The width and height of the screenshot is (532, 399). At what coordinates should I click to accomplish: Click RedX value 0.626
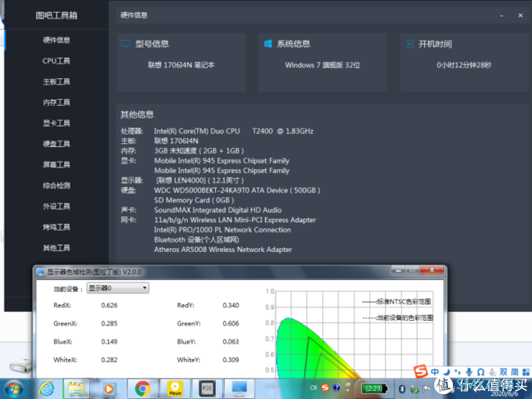coord(110,305)
